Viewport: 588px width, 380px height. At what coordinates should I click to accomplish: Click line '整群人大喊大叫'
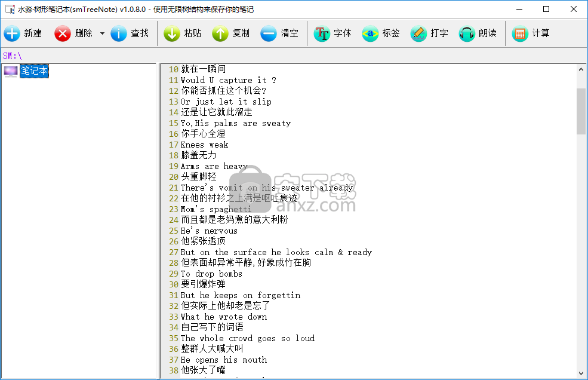click(212, 349)
